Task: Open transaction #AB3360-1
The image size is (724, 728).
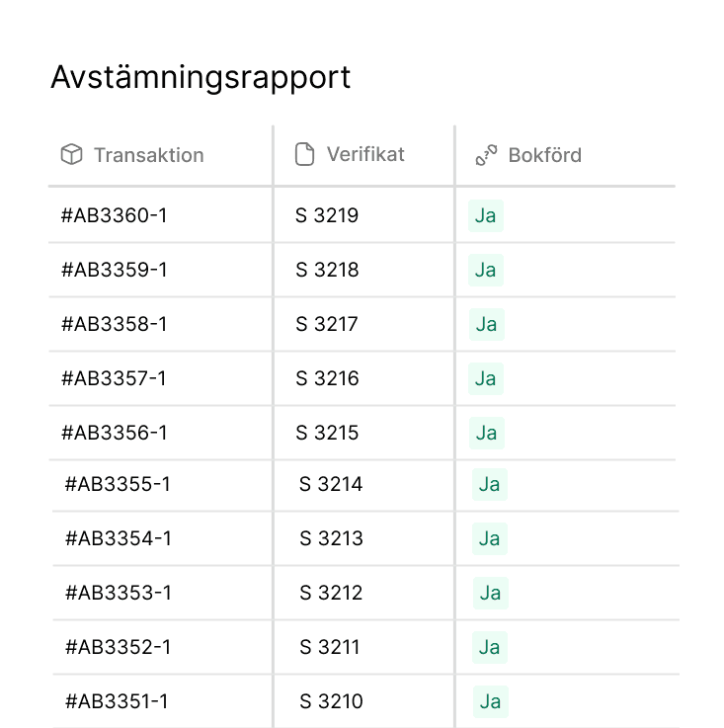Action: tap(115, 215)
